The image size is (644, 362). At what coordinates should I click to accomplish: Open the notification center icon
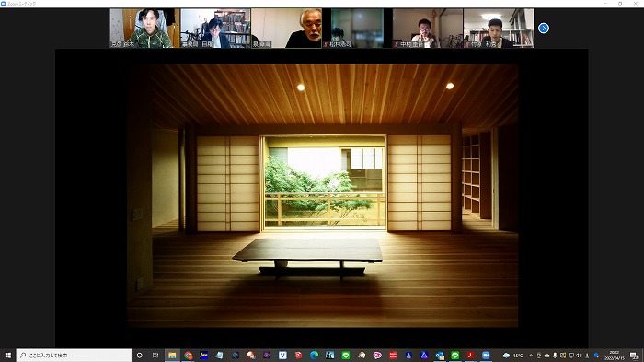[x=635, y=356]
